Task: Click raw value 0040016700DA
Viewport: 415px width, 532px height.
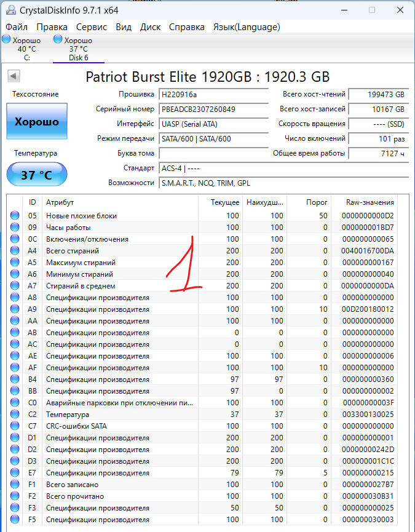Action: point(368,251)
